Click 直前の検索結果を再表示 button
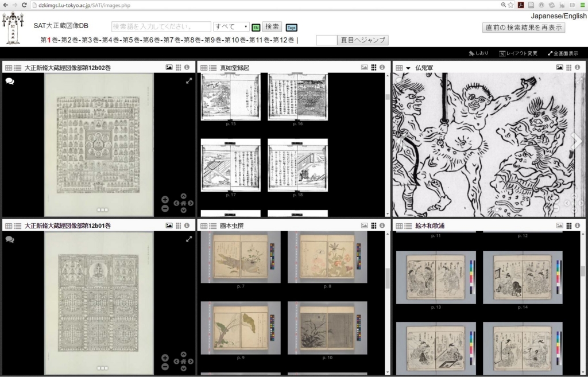588x377 pixels. (x=524, y=28)
